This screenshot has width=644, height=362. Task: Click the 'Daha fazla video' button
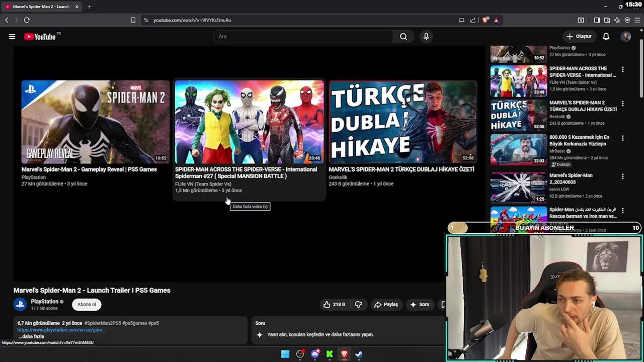250,206
